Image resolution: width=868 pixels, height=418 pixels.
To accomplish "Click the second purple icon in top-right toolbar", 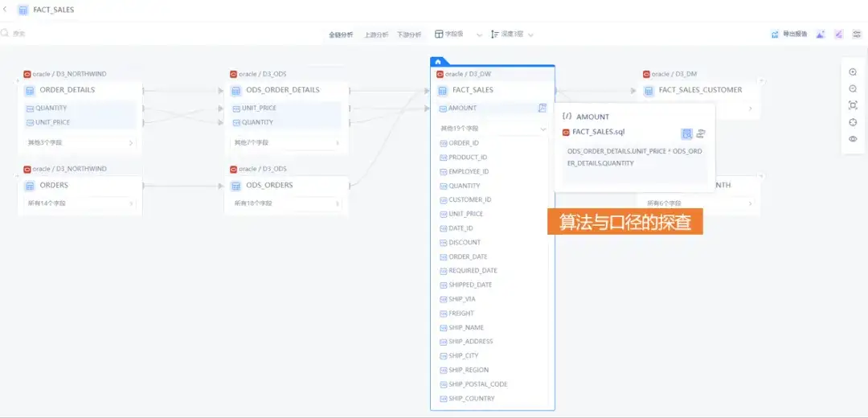I will pyautogui.click(x=838, y=35).
